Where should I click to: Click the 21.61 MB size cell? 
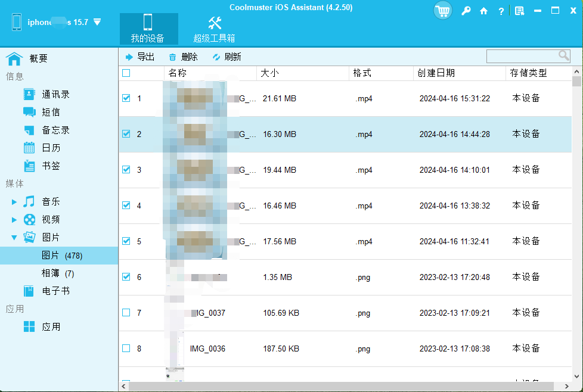[279, 98]
